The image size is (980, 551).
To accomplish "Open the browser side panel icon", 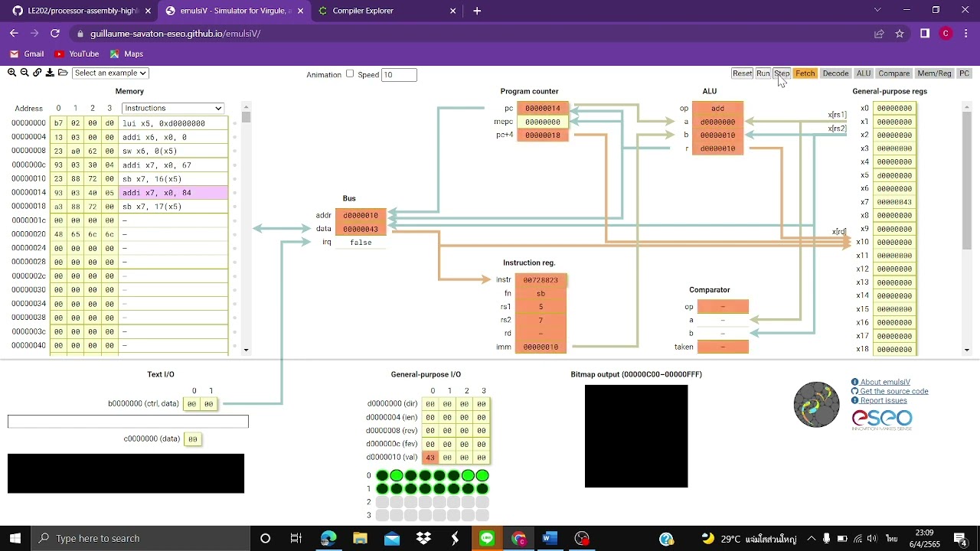I will 925,34.
